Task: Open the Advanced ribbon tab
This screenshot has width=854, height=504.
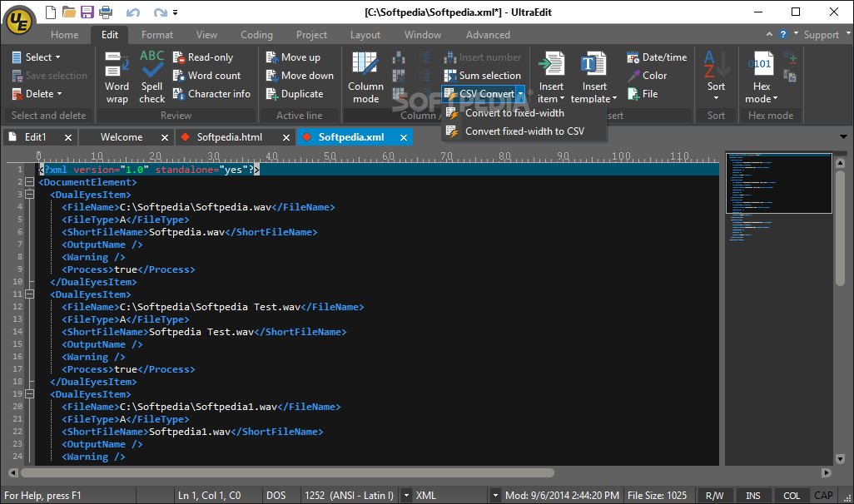Action: (x=488, y=35)
